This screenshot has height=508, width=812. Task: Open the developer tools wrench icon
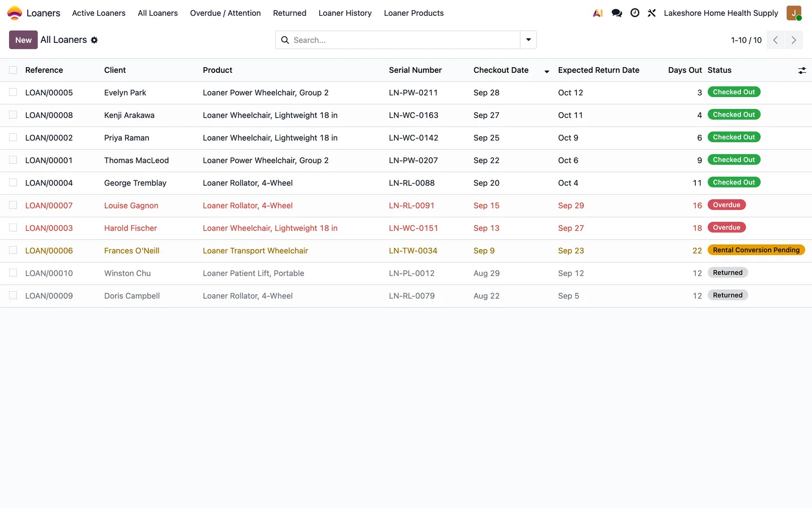[652, 13]
